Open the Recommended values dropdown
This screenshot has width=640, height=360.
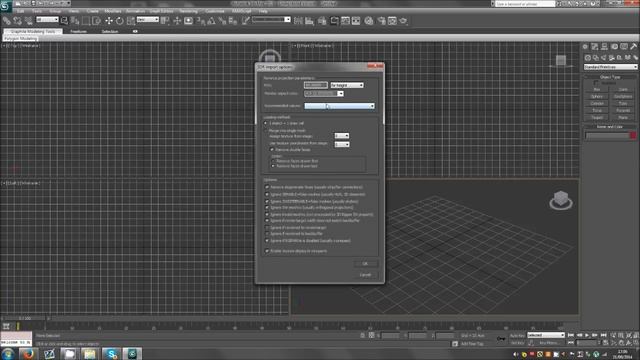(x=340, y=106)
